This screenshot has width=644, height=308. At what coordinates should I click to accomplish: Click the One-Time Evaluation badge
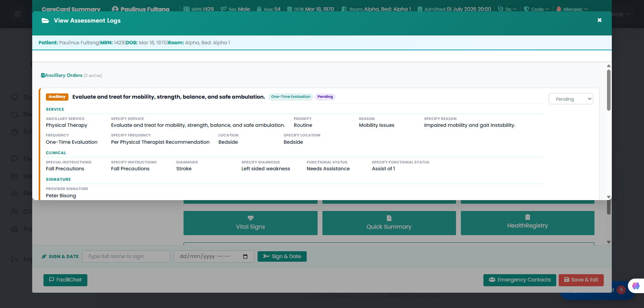point(291,97)
